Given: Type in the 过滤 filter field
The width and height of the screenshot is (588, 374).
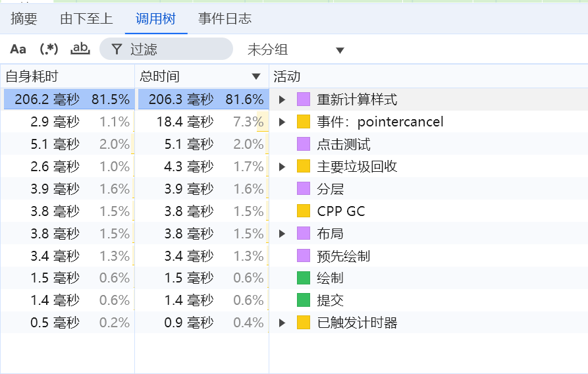Looking at the screenshot, I should [178, 49].
